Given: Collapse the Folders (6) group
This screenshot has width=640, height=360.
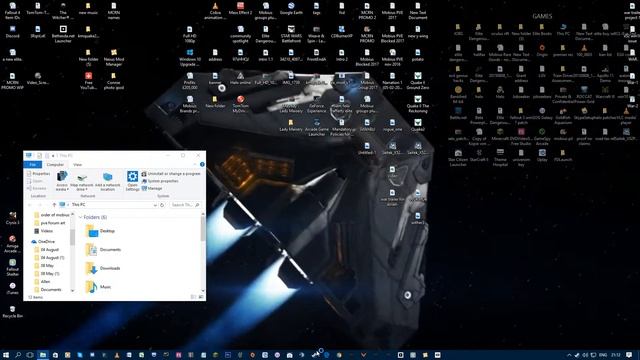Looking at the screenshot, I should tap(80, 217).
